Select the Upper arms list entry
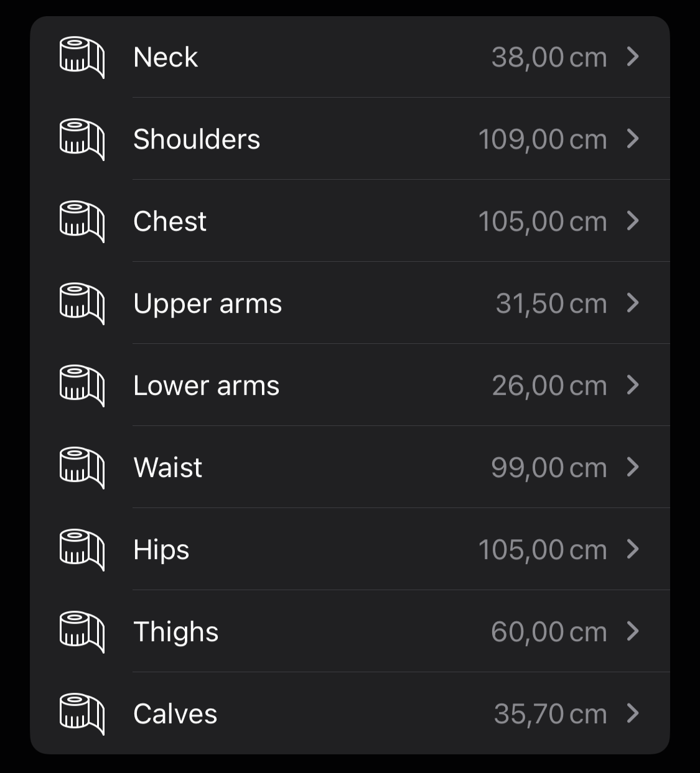The image size is (700, 773). (x=207, y=303)
